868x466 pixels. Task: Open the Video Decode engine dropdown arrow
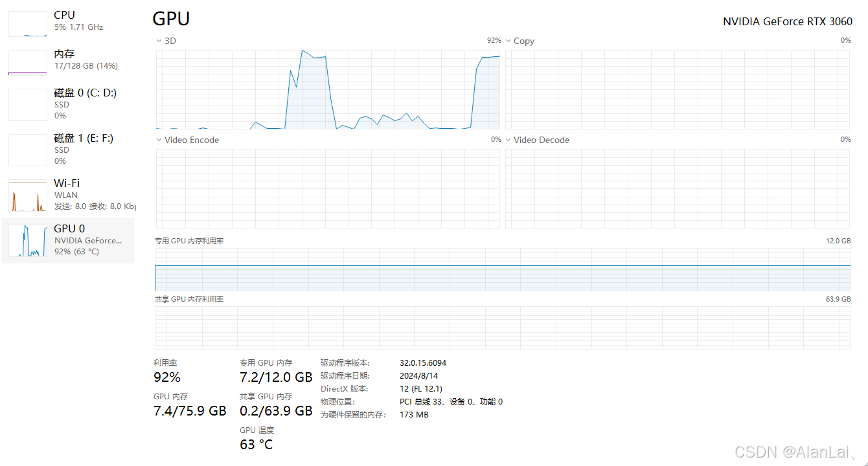coord(508,140)
